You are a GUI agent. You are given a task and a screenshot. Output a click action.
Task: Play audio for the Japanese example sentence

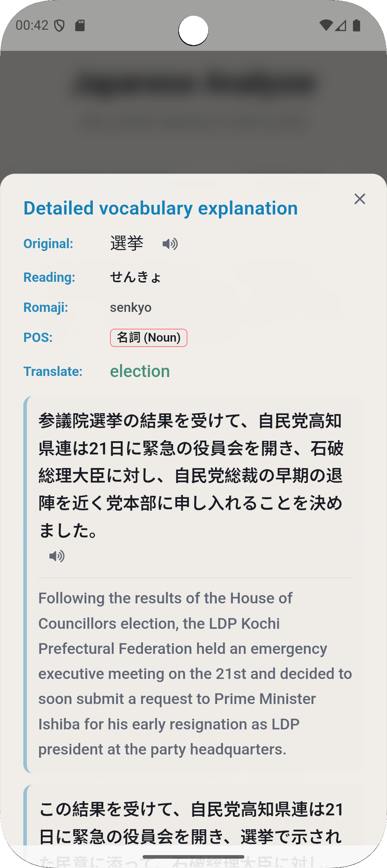(57, 556)
